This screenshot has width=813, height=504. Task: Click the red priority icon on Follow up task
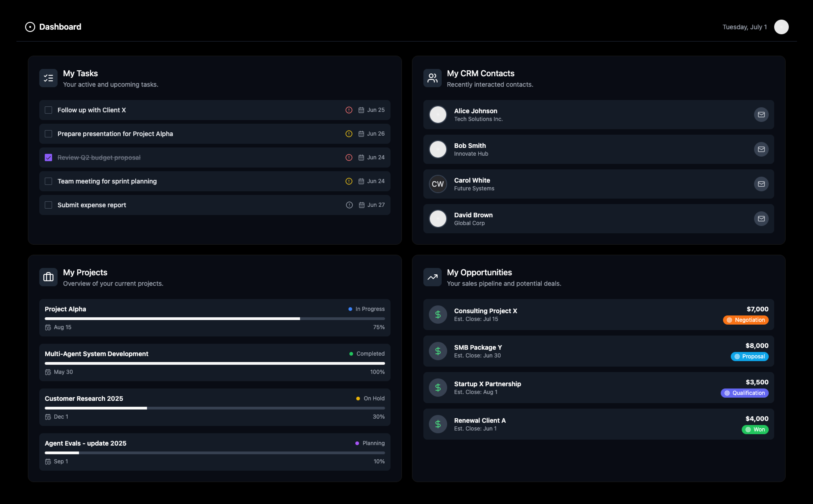pos(349,110)
